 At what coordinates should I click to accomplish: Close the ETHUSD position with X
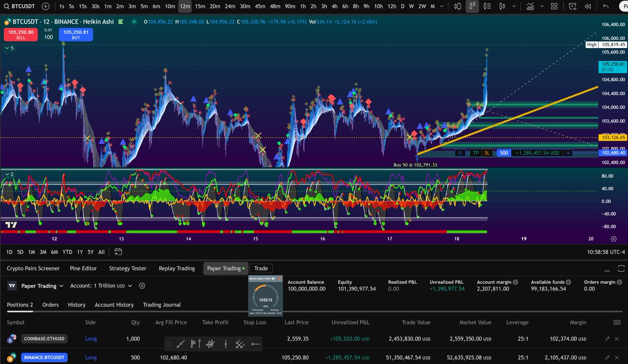tap(616, 339)
